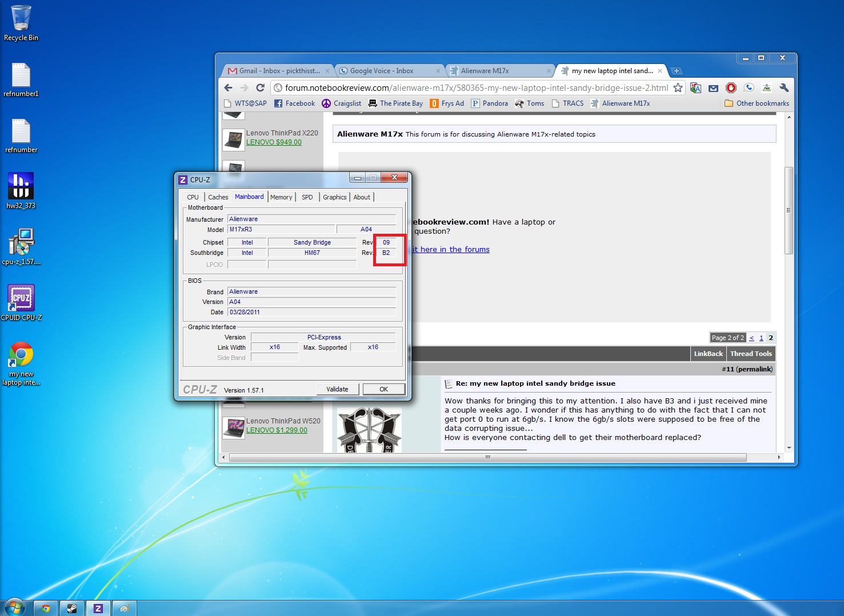
Task: Open the About tab in CPU-Z
Action: [x=362, y=197]
